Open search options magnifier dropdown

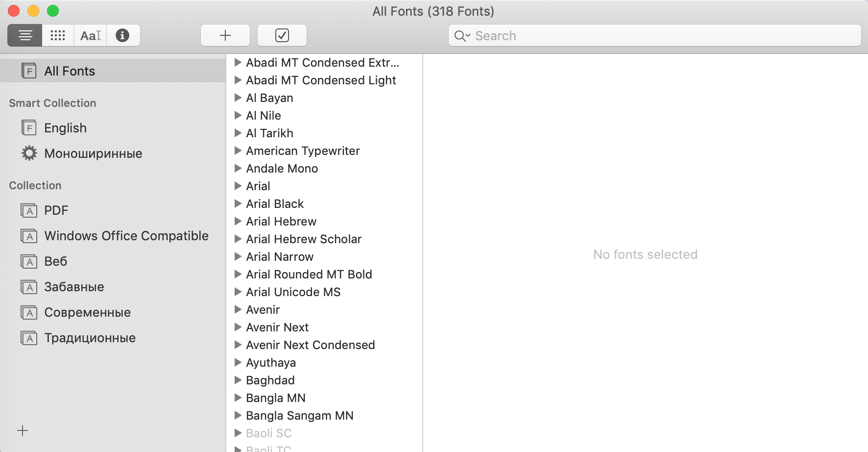pyautogui.click(x=462, y=36)
